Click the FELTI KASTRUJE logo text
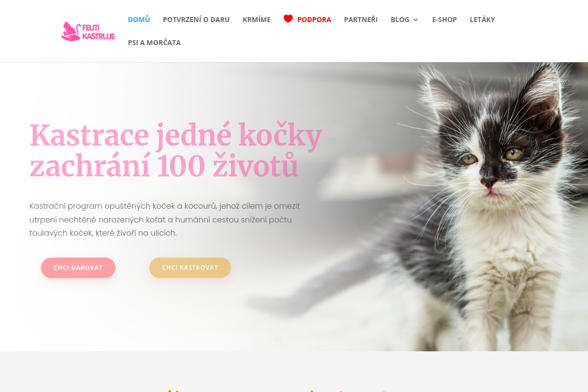588x392 pixels. point(98,32)
